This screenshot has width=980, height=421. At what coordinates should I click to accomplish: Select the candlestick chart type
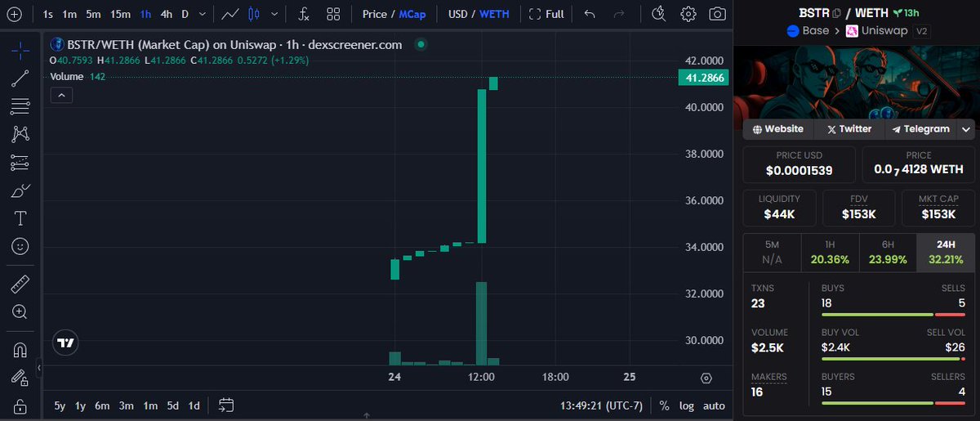click(x=253, y=14)
